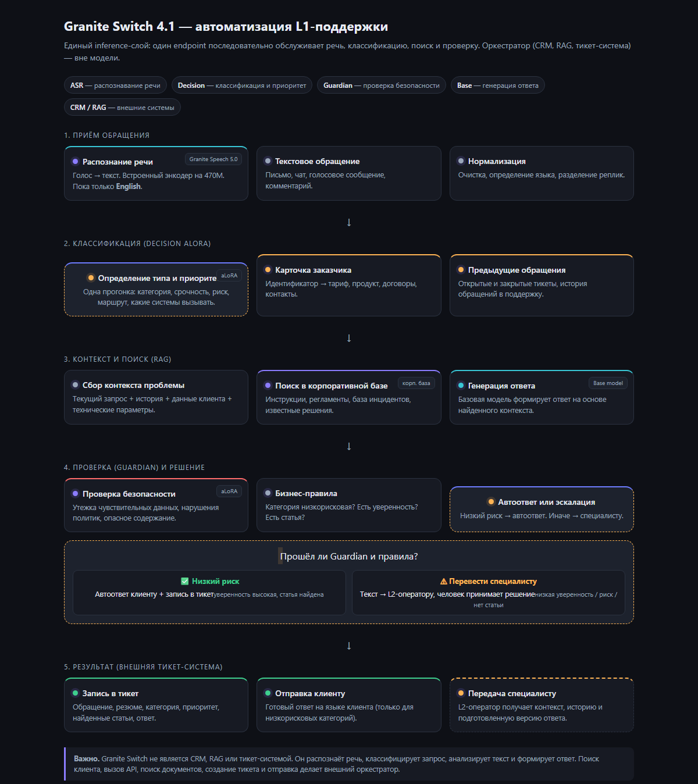698x784 pixels.
Task: Select the Перевести специалисту outcome label
Action: [493, 581]
